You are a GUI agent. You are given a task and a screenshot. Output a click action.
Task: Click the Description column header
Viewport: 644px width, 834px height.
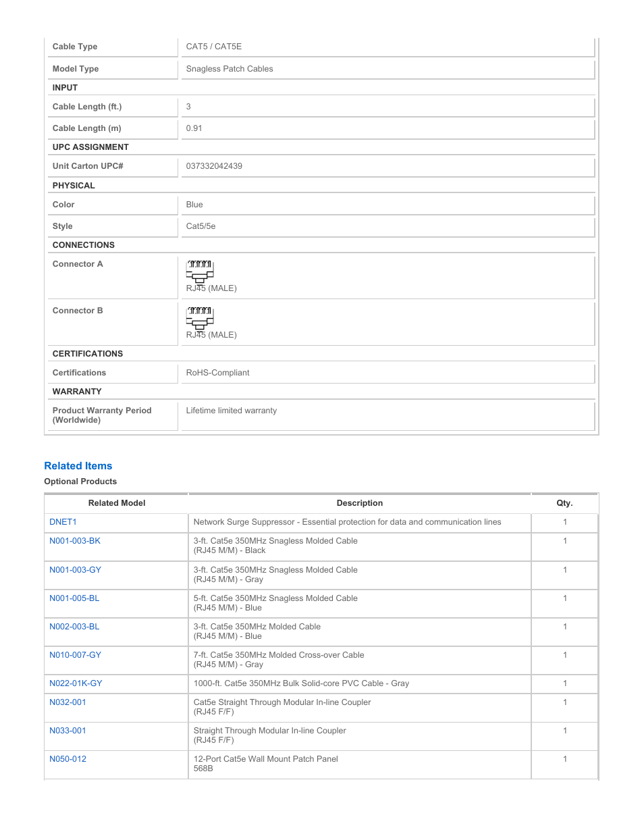[x=360, y=503]
